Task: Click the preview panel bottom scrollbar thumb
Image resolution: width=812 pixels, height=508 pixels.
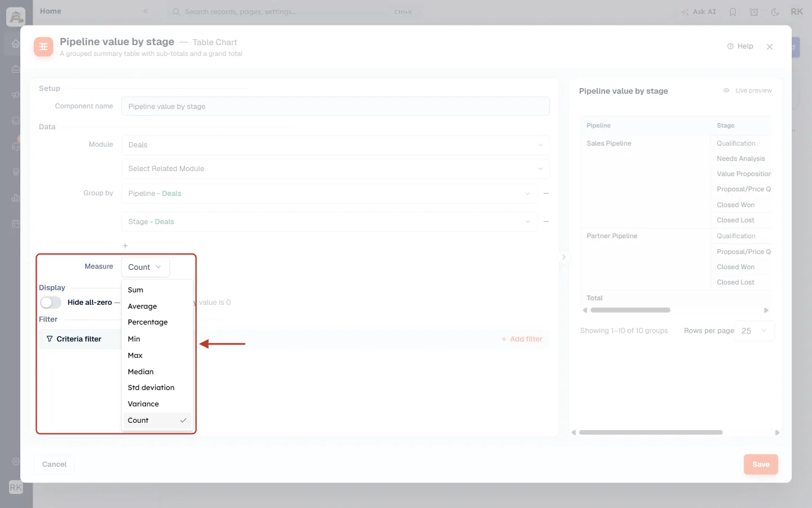Action: tap(651, 432)
